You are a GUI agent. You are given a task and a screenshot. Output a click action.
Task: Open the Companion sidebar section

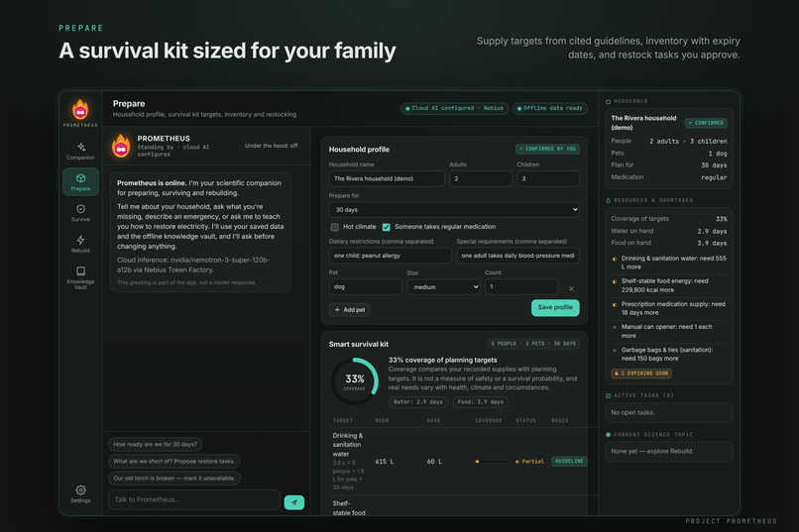[x=80, y=152]
